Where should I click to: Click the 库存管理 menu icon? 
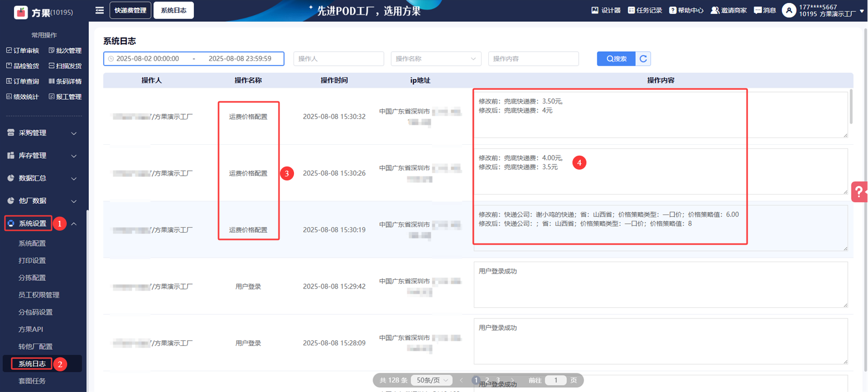click(x=11, y=156)
